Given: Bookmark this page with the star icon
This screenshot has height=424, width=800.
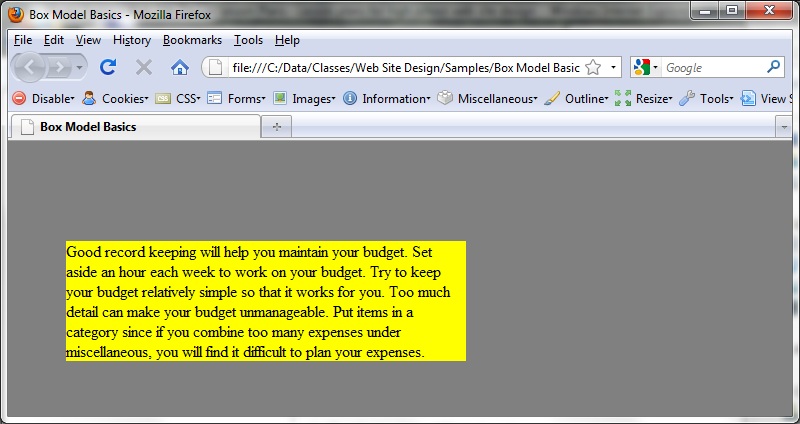Looking at the screenshot, I should [593, 67].
